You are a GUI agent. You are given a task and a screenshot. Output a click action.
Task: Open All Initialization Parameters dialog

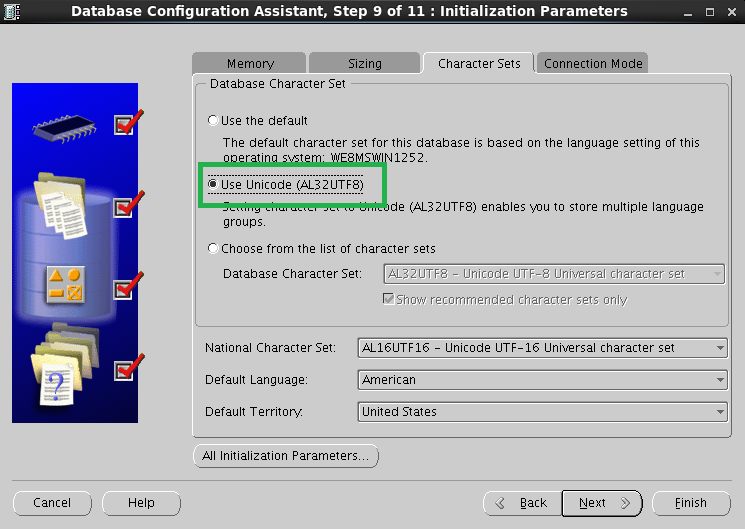pos(286,456)
